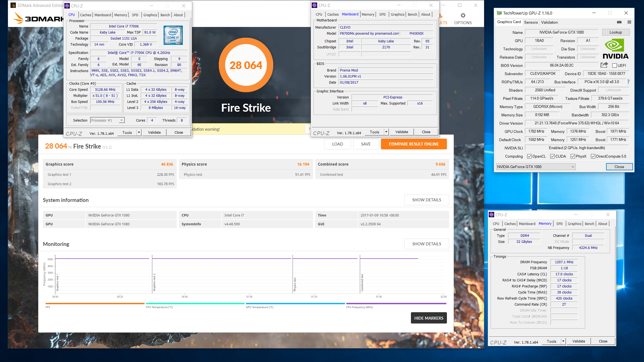Viewport: 644px width, 362px height.
Task: Click the CPU-Z title icon of the Memory window
Action: (x=491, y=215)
